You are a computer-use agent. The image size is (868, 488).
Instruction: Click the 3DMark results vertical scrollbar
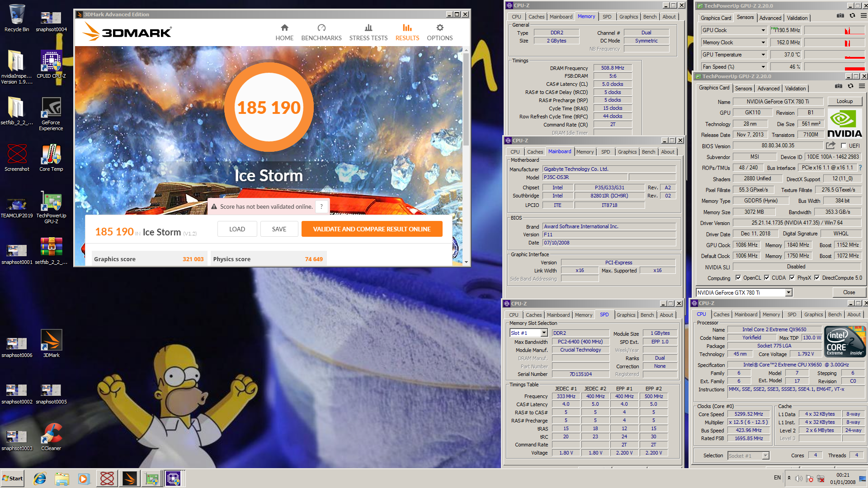click(x=466, y=99)
